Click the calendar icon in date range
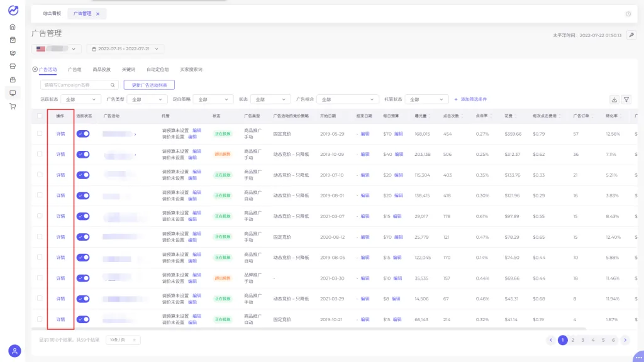This screenshot has width=644, height=362. [94, 49]
